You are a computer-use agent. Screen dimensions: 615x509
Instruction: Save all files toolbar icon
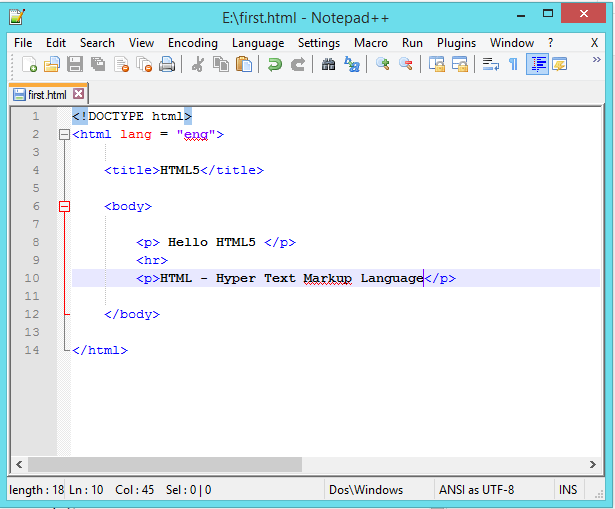(x=98, y=64)
